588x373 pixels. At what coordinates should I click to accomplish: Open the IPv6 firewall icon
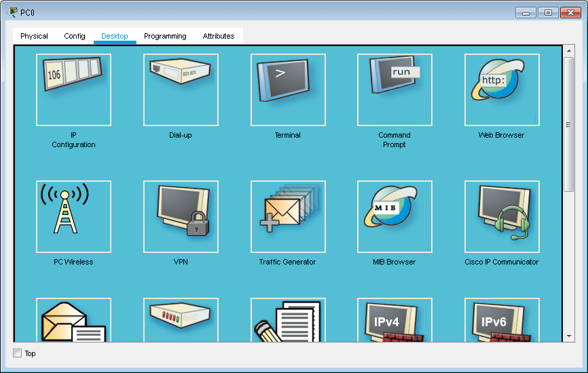(502, 320)
